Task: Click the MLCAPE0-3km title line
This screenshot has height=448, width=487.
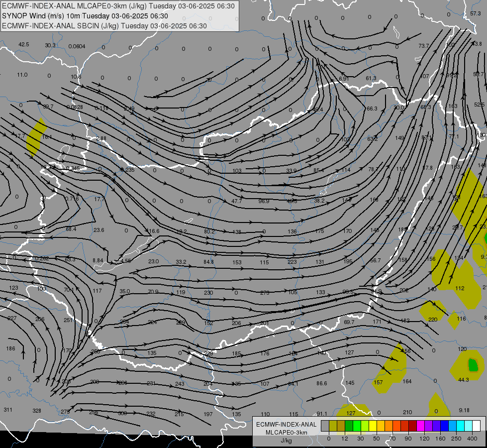Action: (x=118, y=6)
